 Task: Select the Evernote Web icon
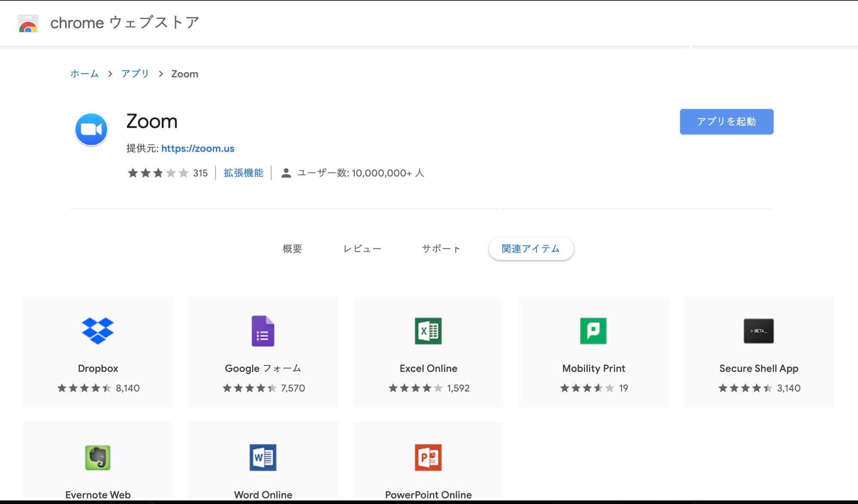[97, 457]
